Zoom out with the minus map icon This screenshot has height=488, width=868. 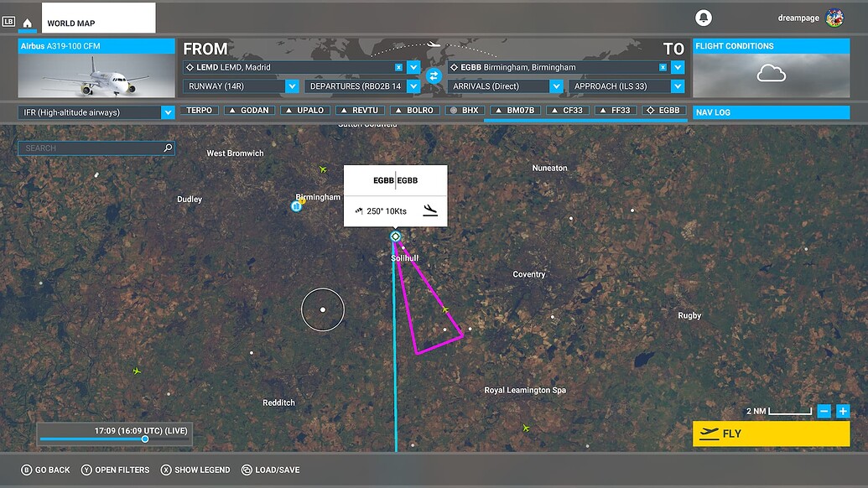(x=824, y=411)
